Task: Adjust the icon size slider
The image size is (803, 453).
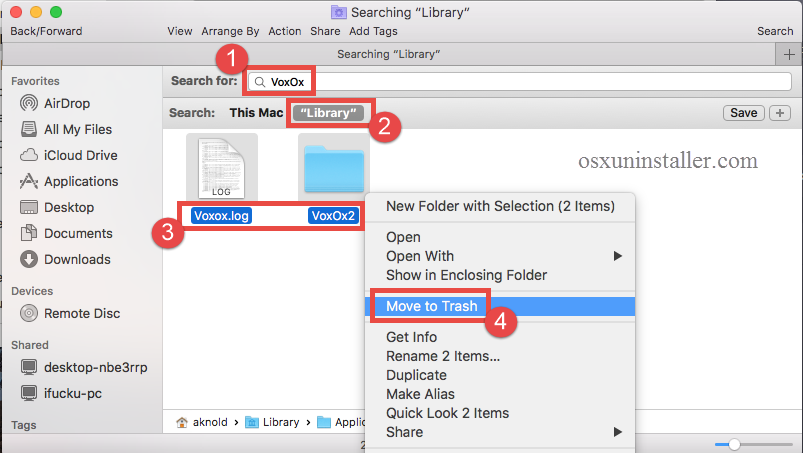Action: point(734,444)
